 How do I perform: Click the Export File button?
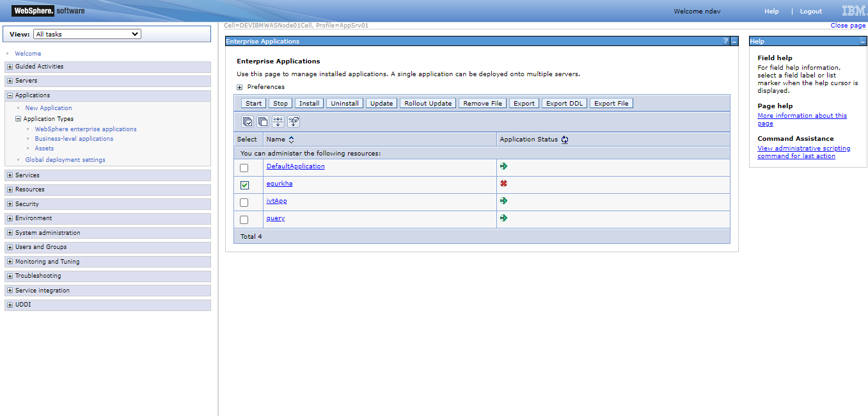pos(612,103)
